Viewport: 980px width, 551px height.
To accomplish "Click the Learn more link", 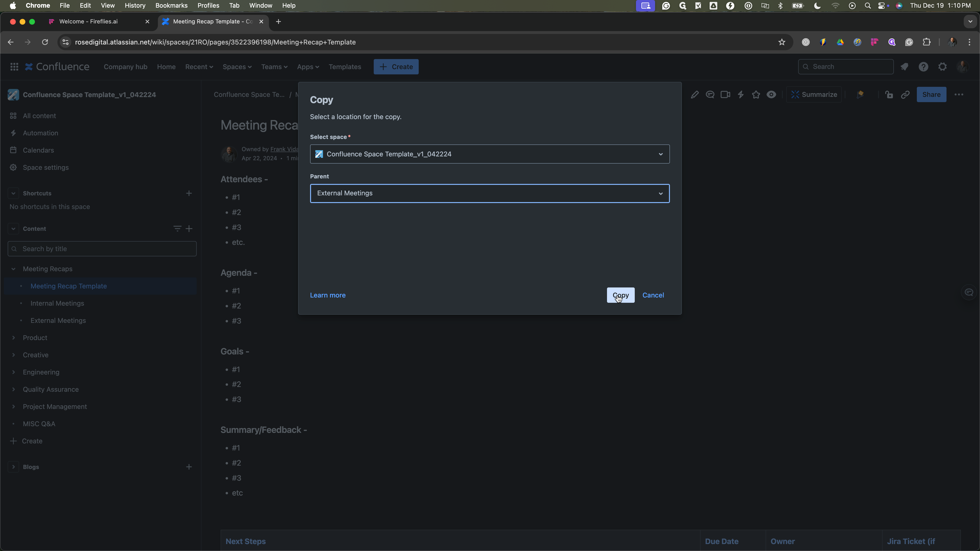I will point(328,295).
